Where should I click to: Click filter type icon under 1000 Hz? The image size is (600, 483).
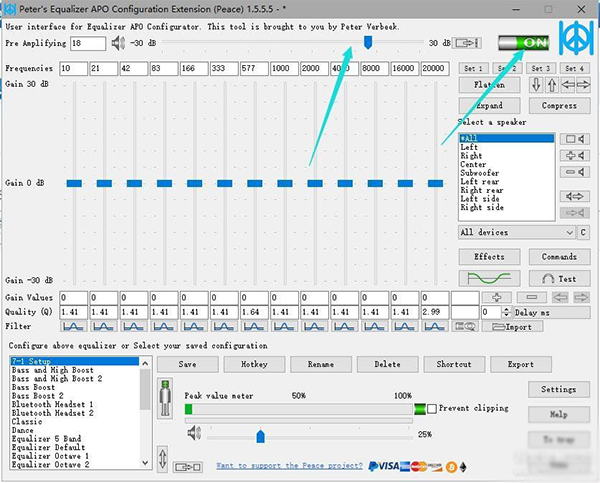(285, 326)
